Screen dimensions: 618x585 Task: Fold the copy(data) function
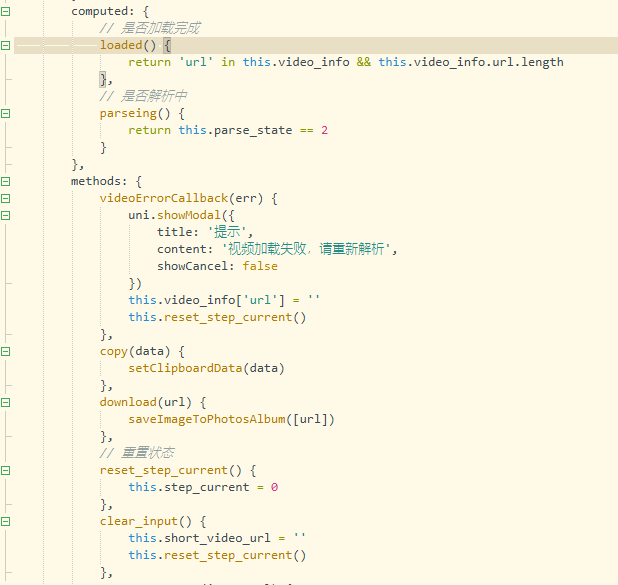(7, 351)
